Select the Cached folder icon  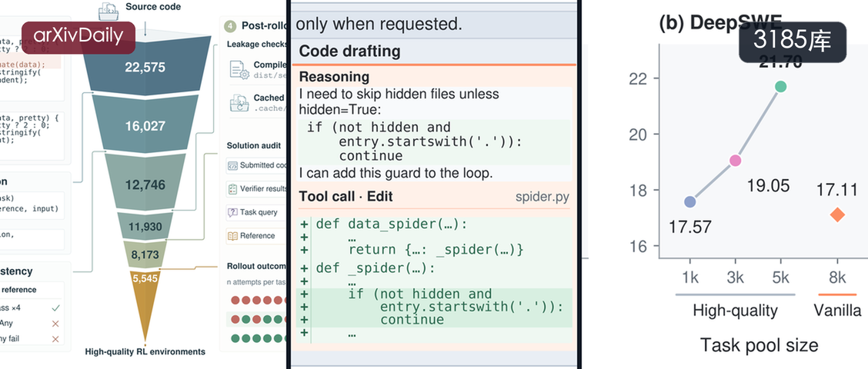(239, 102)
